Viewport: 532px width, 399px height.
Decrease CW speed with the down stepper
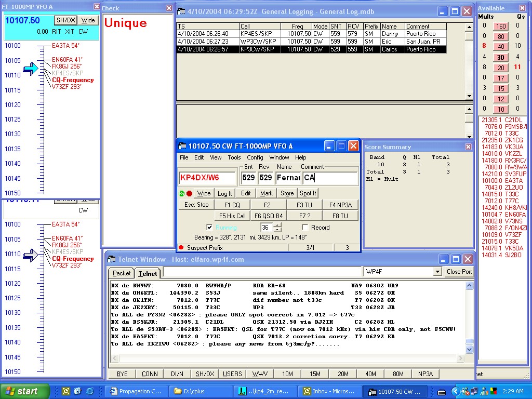point(277,230)
